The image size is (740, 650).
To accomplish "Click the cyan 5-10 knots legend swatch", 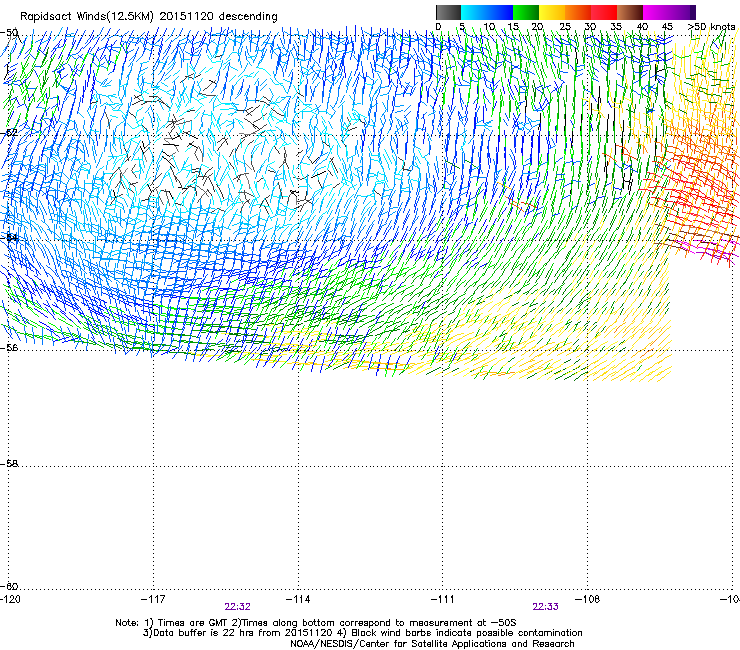I will 474,12.
